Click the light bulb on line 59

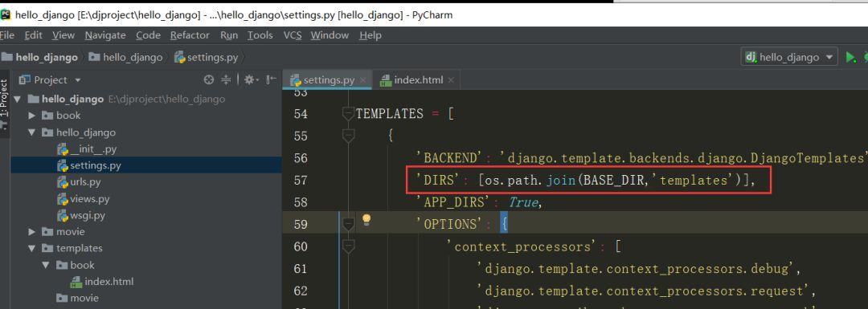click(366, 220)
